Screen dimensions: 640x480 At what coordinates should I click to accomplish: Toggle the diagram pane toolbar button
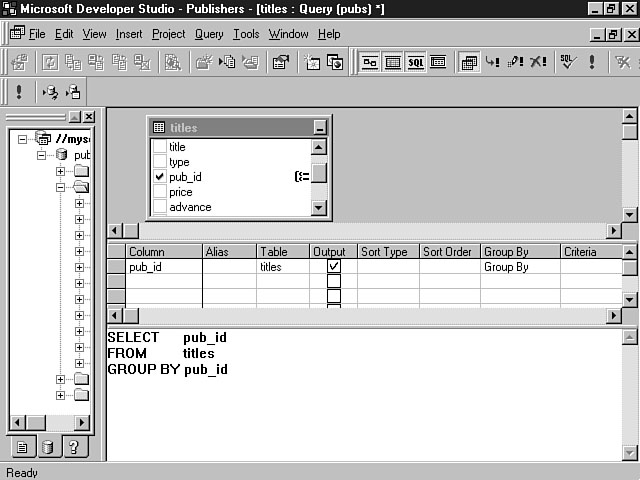pos(369,62)
